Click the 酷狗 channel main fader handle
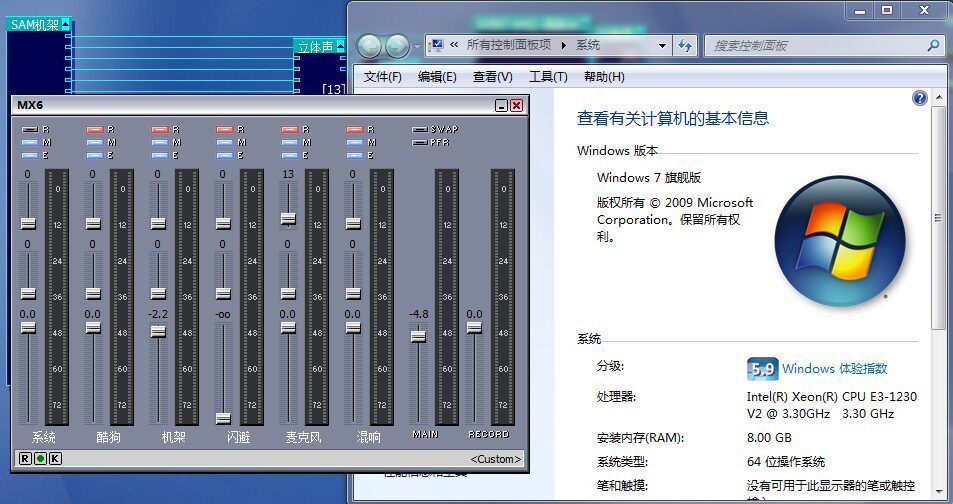 (93, 328)
